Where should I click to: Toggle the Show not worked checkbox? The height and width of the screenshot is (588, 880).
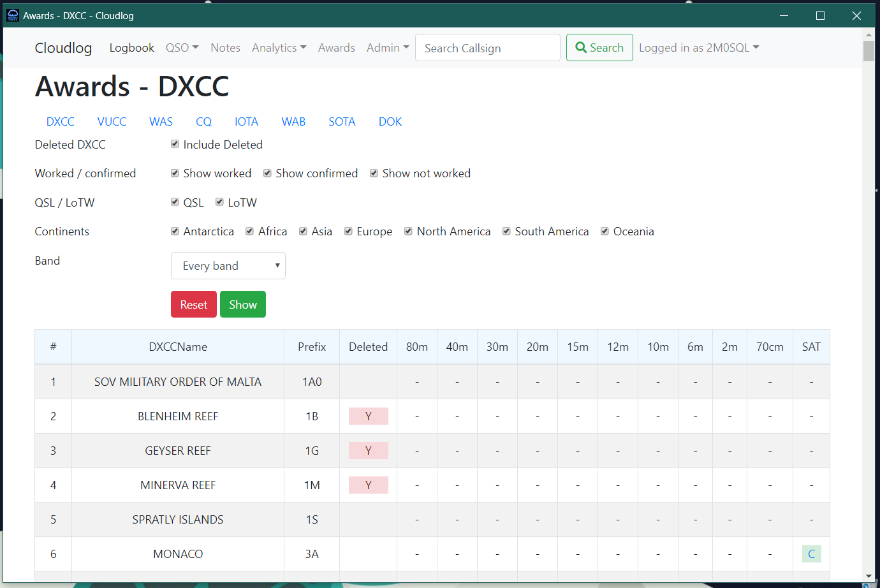point(374,173)
